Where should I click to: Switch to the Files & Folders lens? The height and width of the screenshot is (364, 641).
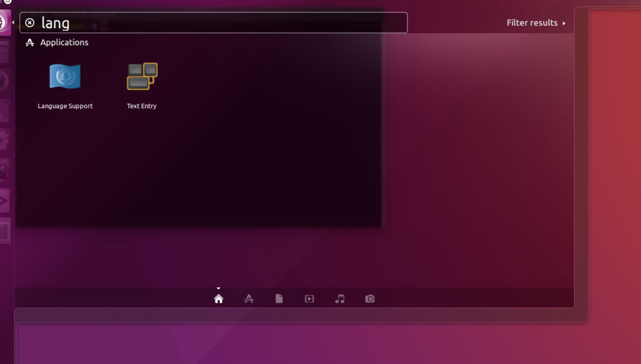279,298
